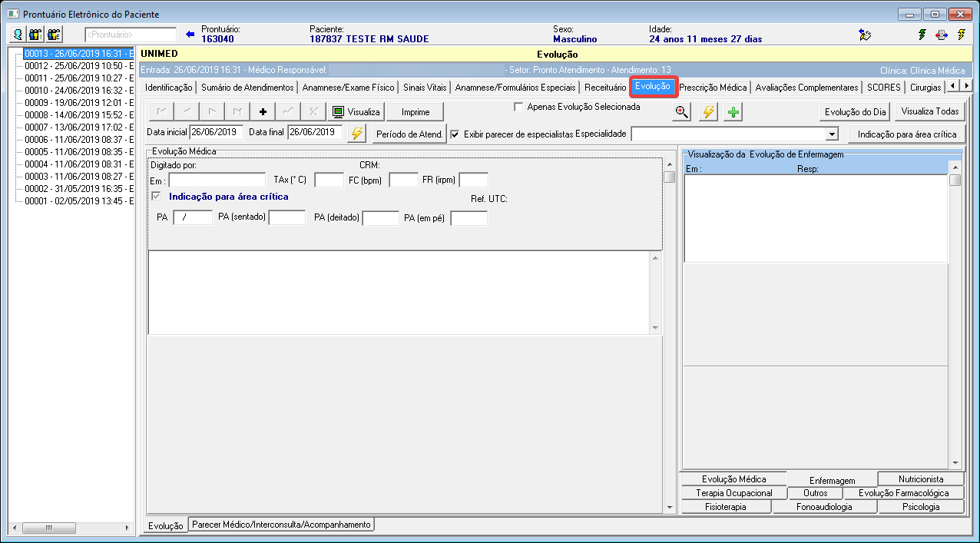
Task: Click the checkmark confirm button in record toolbar
Action: click(x=289, y=111)
